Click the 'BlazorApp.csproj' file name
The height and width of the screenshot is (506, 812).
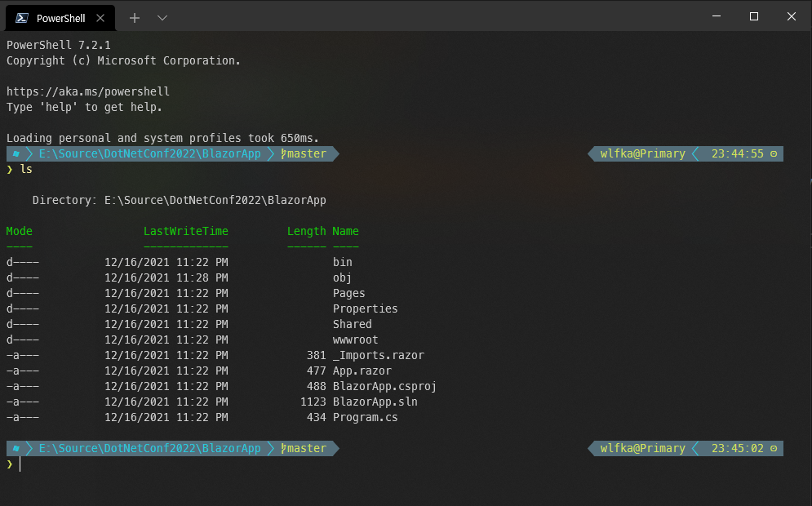pos(384,386)
